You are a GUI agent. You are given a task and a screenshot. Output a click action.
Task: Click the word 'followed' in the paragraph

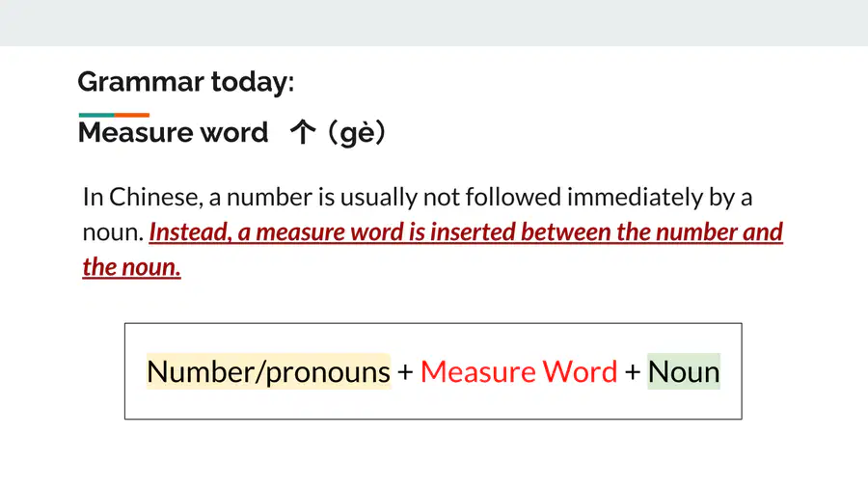513,197
